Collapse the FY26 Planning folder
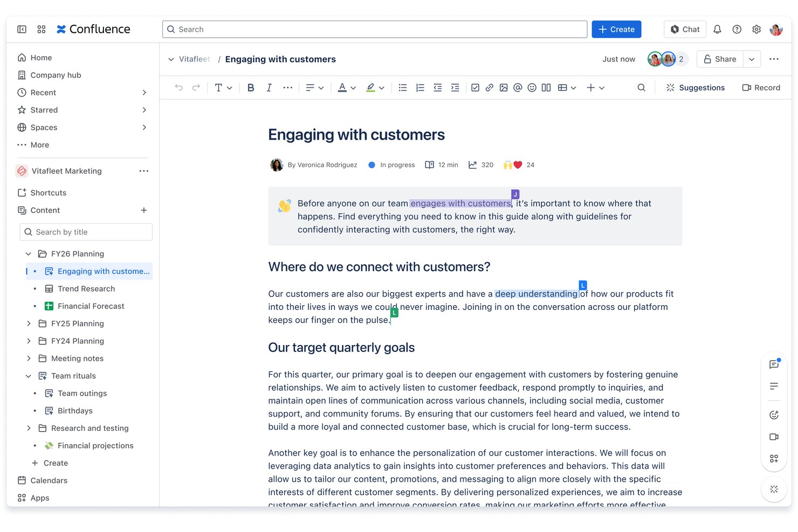 point(29,254)
